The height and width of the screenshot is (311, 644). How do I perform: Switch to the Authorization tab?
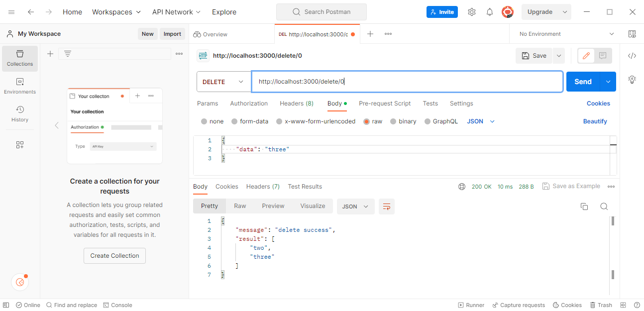(249, 104)
